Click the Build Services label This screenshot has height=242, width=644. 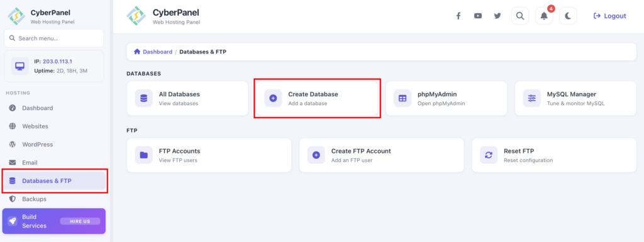click(x=35, y=221)
